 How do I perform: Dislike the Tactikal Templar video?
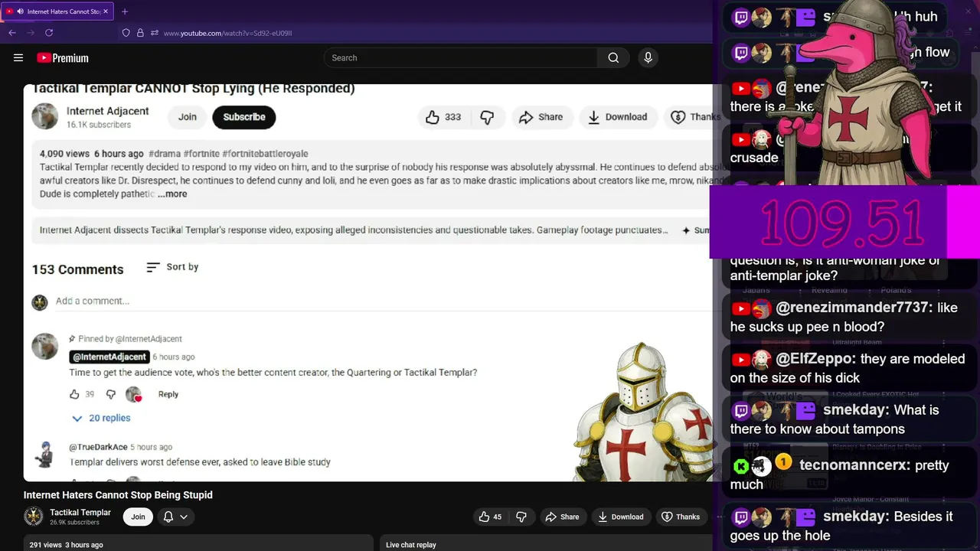click(x=521, y=517)
